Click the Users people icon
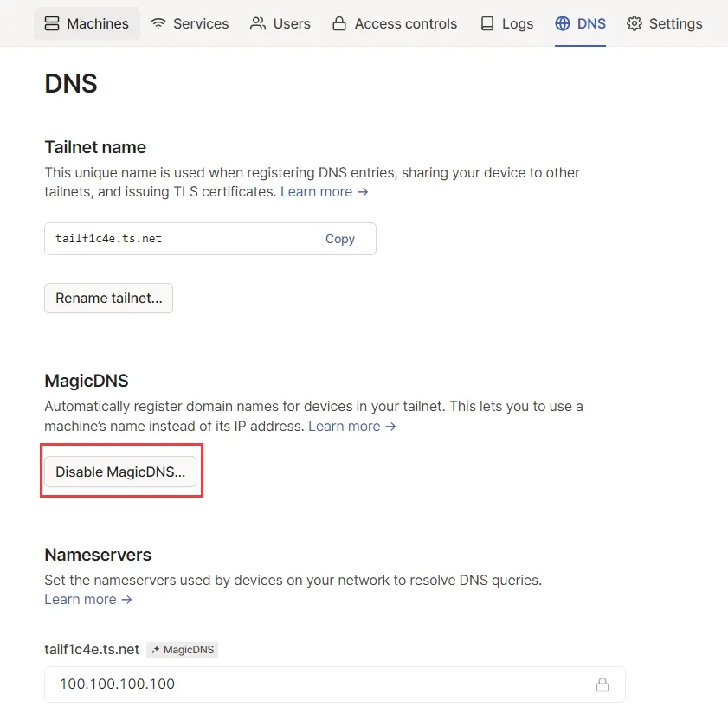This screenshot has height=713, width=728. coord(255,23)
